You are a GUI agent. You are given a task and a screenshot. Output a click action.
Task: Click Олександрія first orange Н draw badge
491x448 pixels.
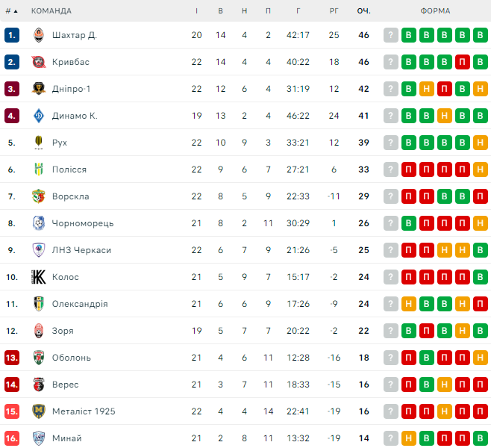point(408,304)
